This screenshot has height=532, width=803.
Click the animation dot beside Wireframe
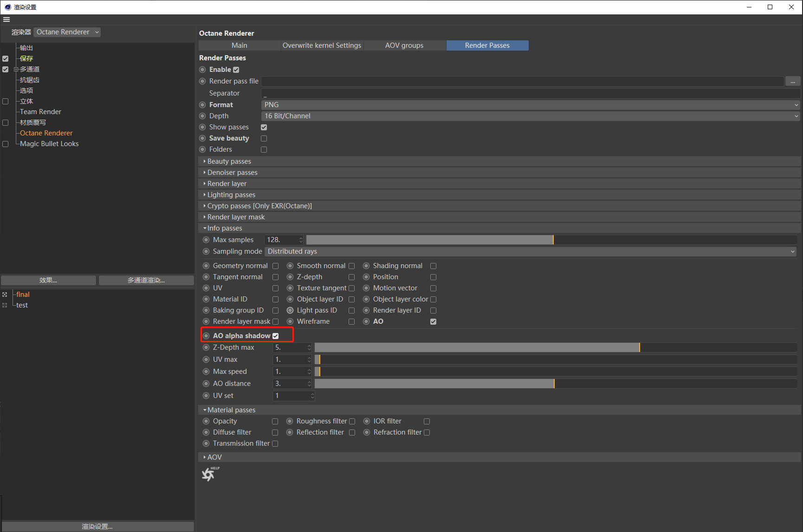[290, 321]
